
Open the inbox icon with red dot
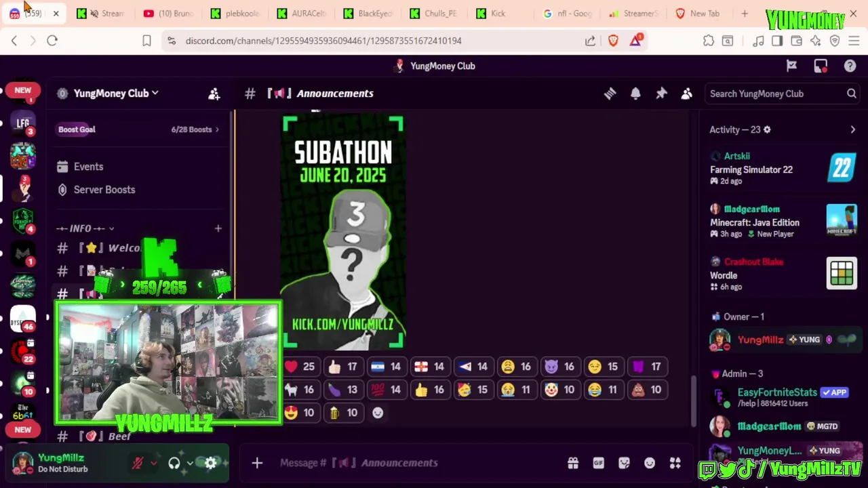pos(821,66)
